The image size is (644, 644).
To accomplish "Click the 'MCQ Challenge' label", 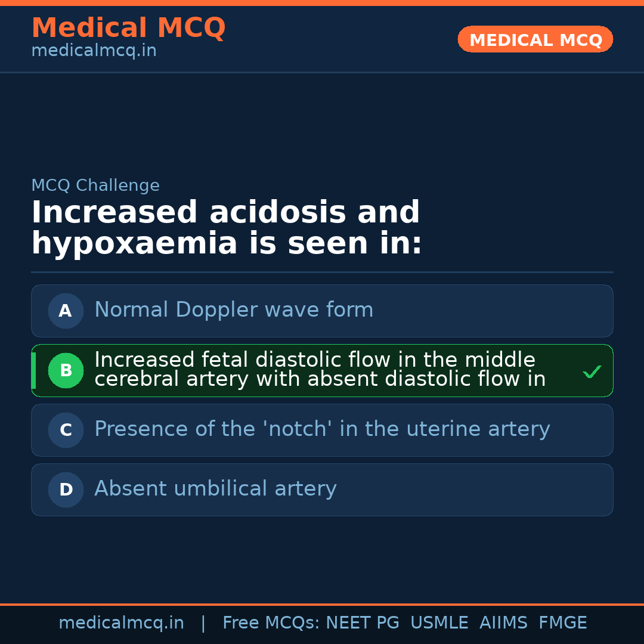I will tap(95, 185).
